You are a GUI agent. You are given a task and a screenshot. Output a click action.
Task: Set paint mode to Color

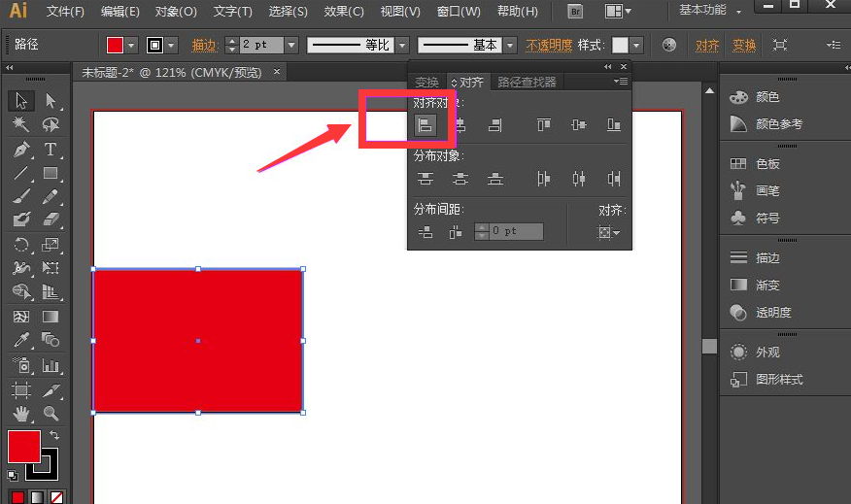coord(17,497)
